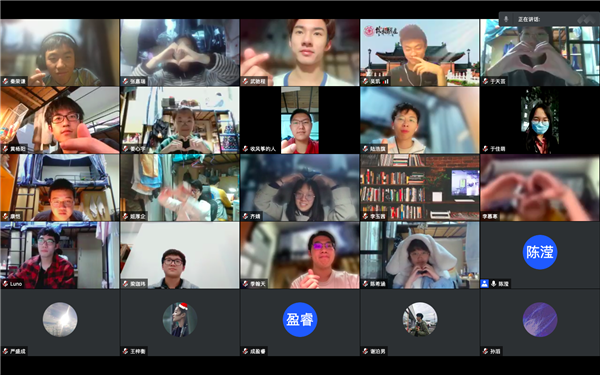
Task: Click muted mic icon under the Santa-hat avatar tile
Action: coord(125,351)
